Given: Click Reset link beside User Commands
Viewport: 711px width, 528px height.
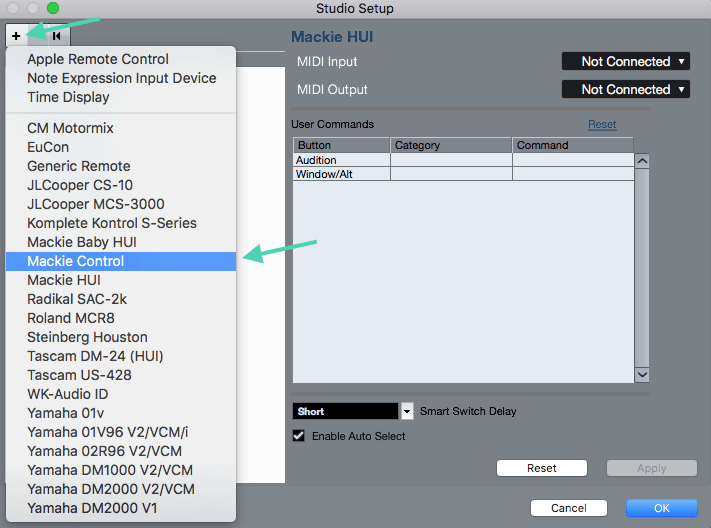Looking at the screenshot, I should tap(602, 124).
